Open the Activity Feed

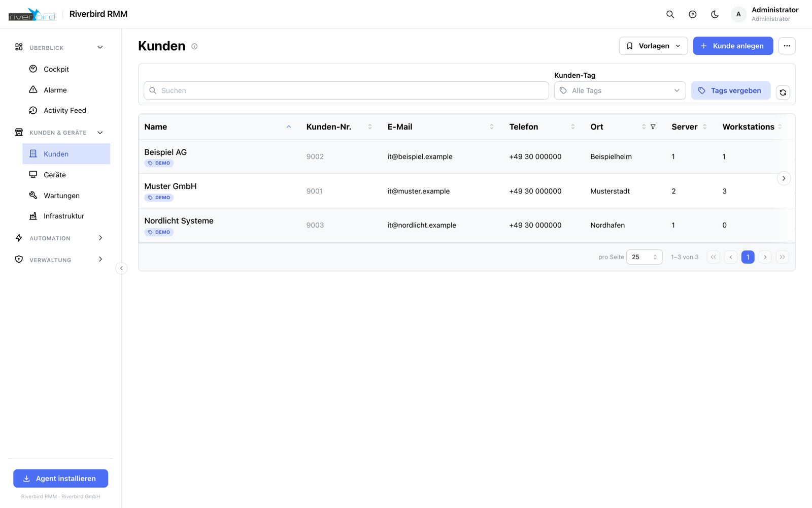66,110
